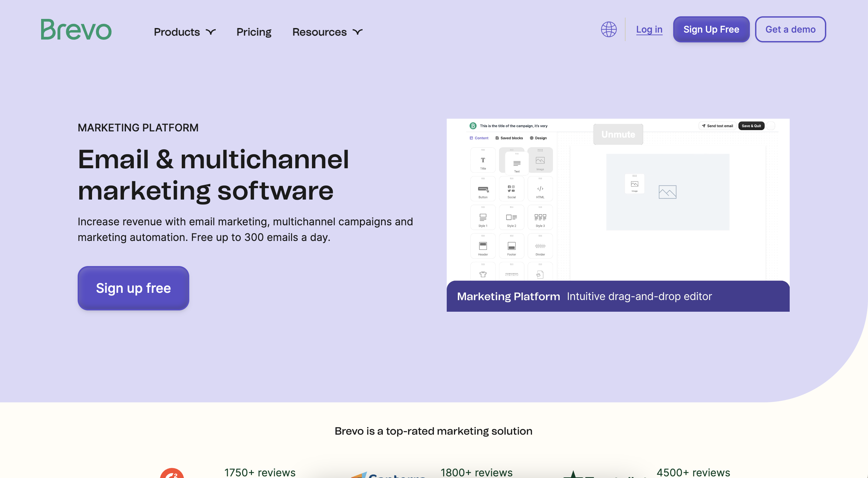Select the HTML block icon in editor
868x478 pixels.
(540, 189)
